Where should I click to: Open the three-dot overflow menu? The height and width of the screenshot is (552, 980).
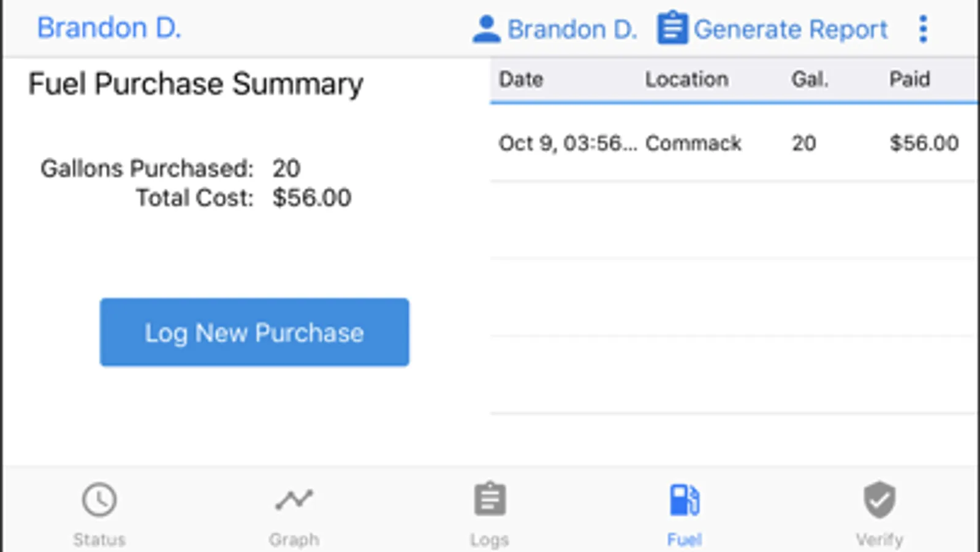click(923, 29)
